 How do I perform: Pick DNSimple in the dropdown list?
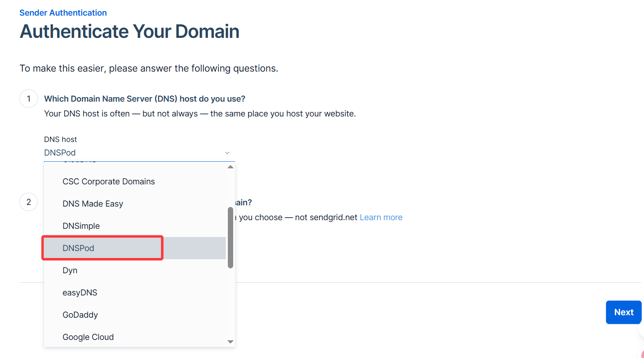point(81,226)
